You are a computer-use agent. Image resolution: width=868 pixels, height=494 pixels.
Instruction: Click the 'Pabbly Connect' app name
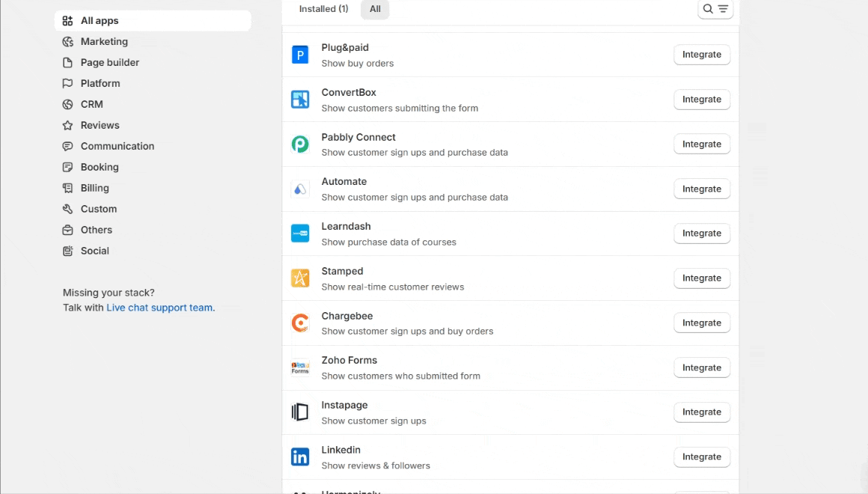pyautogui.click(x=358, y=137)
